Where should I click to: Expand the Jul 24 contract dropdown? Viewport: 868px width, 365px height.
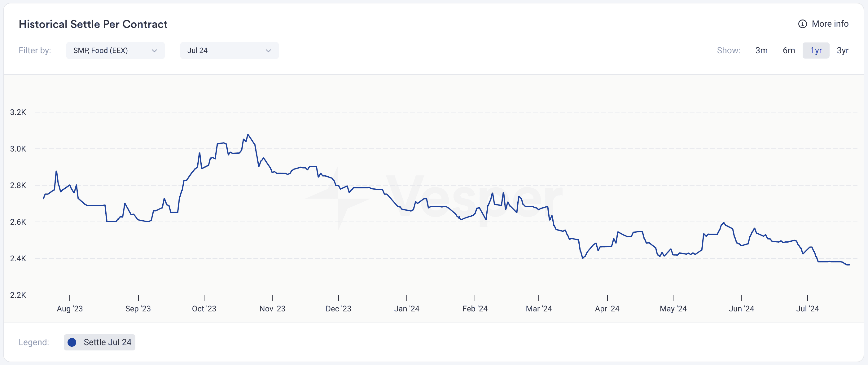click(x=229, y=51)
